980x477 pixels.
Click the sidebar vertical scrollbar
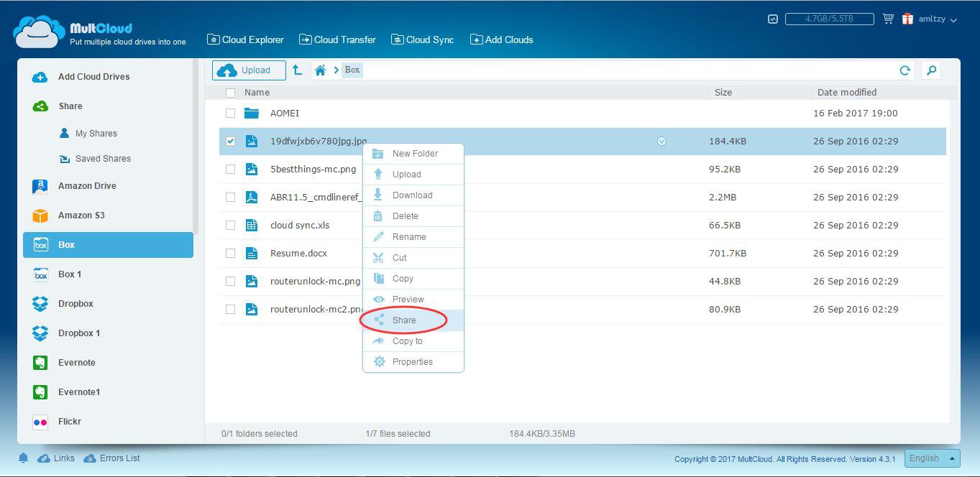pos(196,144)
